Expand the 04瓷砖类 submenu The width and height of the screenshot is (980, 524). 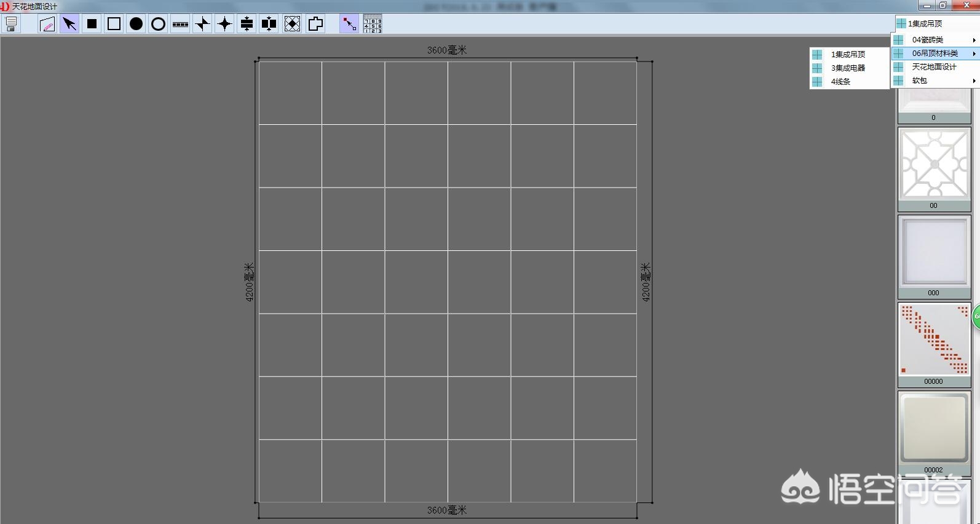935,40
